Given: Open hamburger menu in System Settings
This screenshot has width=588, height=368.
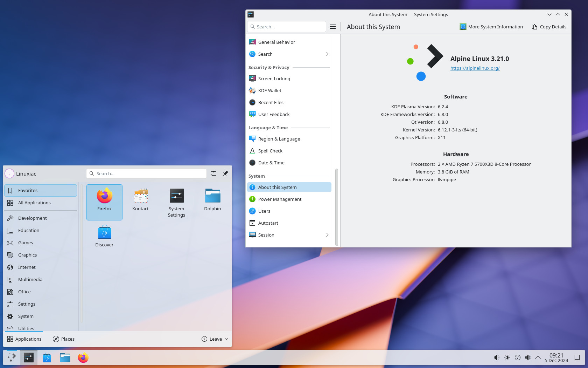Looking at the screenshot, I should pyautogui.click(x=333, y=27).
